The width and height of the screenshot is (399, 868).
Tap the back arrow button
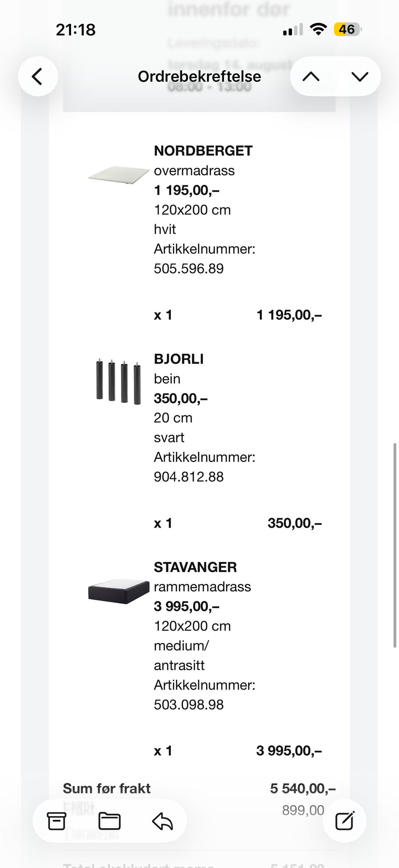(x=38, y=77)
